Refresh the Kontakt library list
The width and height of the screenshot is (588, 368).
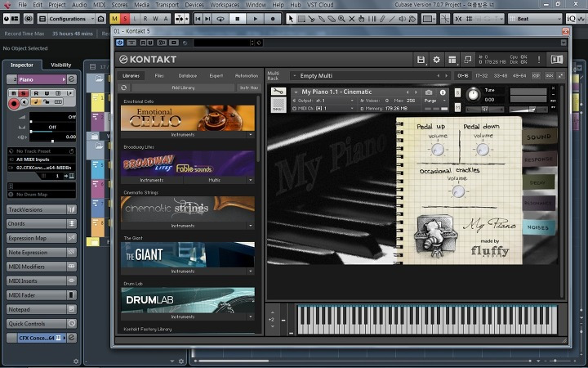124,88
